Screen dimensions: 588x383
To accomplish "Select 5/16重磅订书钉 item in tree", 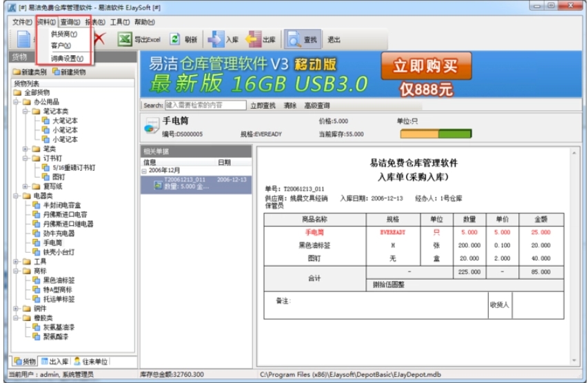I will [74, 167].
